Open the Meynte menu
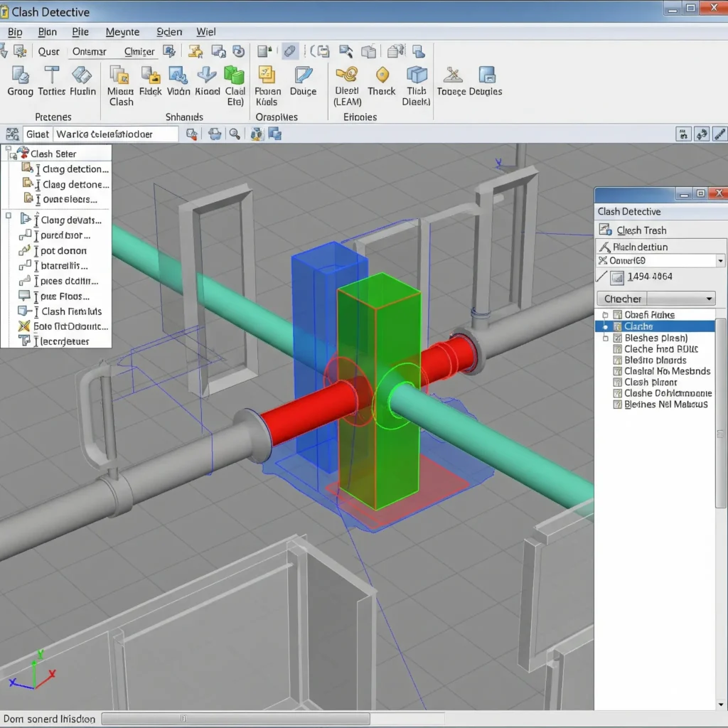The width and height of the screenshot is (728, 728). coord(122,32)
